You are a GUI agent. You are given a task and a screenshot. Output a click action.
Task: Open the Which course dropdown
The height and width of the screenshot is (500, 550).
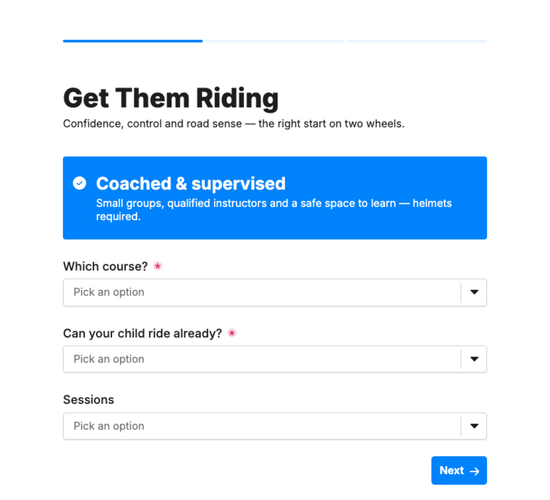(x=275, y=292)
